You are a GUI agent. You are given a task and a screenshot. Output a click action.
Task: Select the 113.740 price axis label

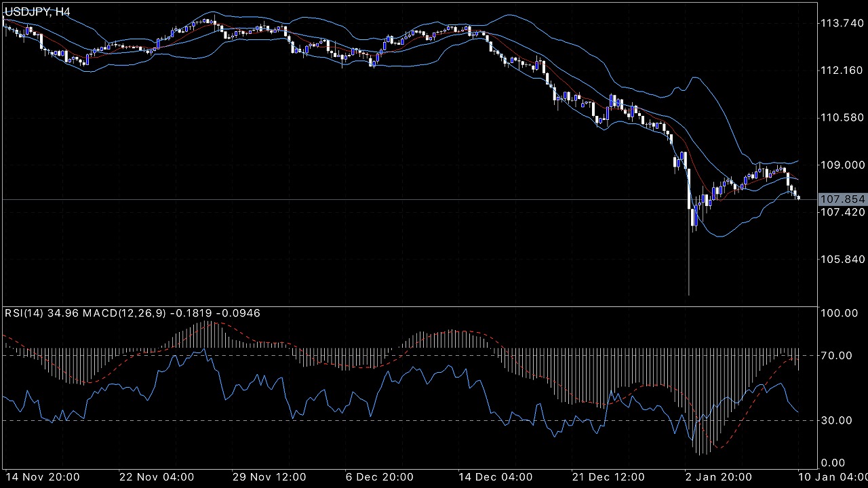coord(842,23)
